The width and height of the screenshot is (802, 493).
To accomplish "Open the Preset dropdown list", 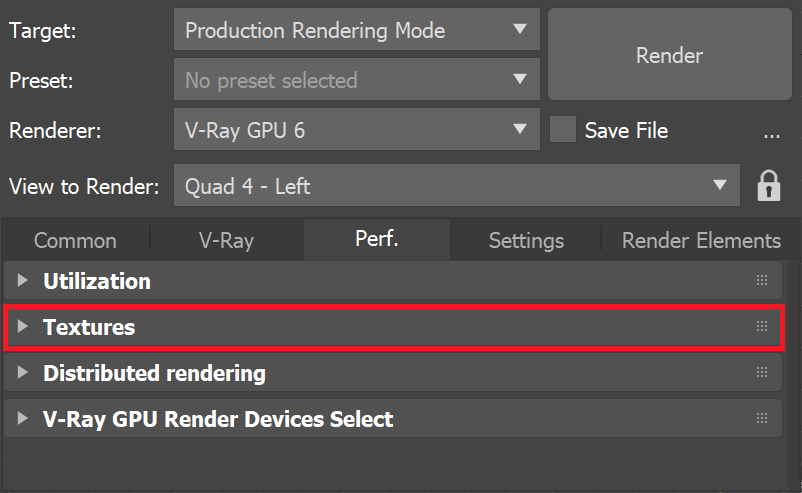I will click(x=357, y=79).
